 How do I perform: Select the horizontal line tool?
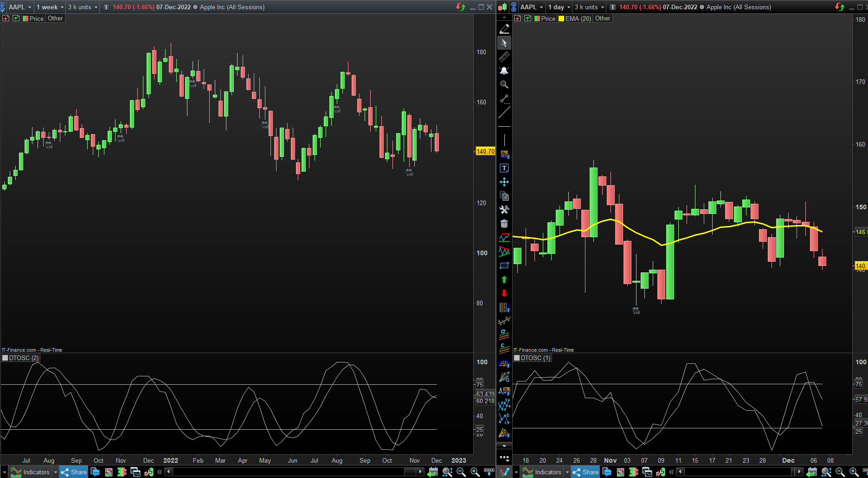[504, 126]
